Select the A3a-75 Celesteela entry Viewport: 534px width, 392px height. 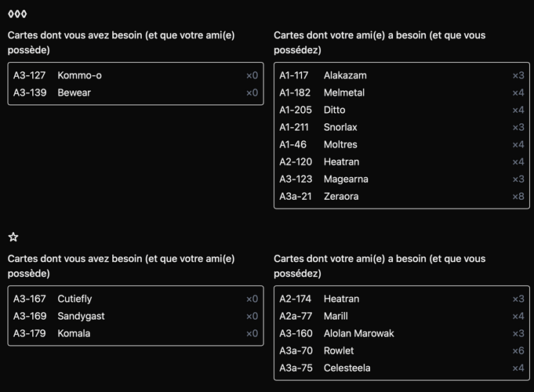tap(401, 368)
